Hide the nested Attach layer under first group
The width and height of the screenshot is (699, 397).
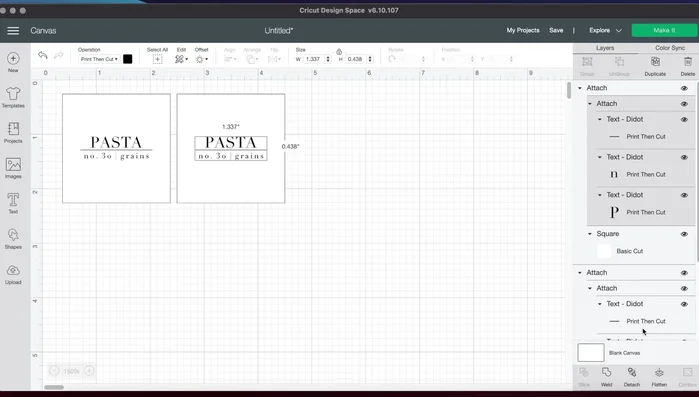pos(684,104)
